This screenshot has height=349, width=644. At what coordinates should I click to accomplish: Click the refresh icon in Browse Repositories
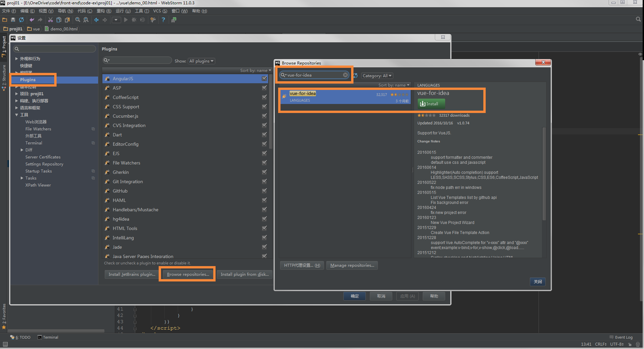point(355,76)
